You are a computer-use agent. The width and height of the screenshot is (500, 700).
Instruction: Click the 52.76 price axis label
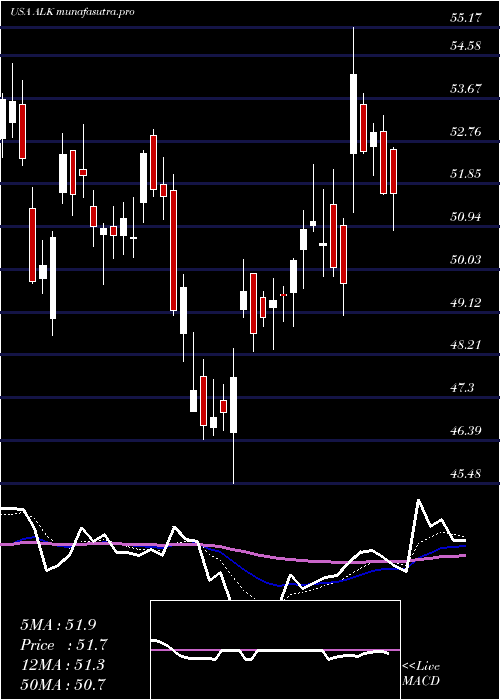[x=466, y=132]
